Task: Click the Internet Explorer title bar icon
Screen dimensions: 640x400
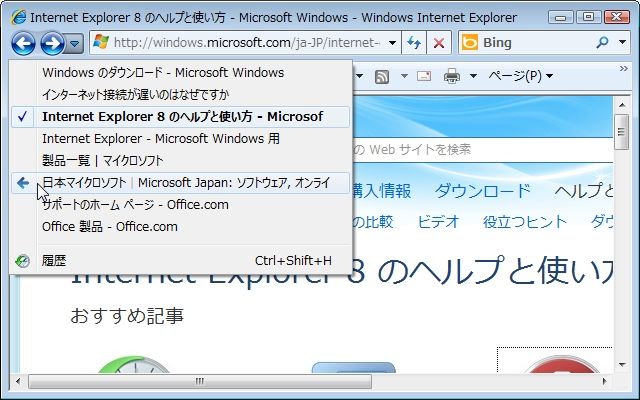Action: (x=19, y=18)
